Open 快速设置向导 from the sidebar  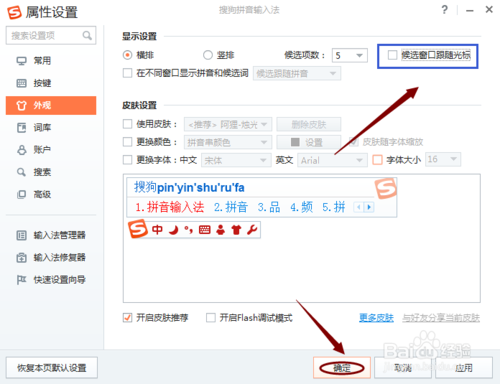pyautogui.click(x=51, y=280)
